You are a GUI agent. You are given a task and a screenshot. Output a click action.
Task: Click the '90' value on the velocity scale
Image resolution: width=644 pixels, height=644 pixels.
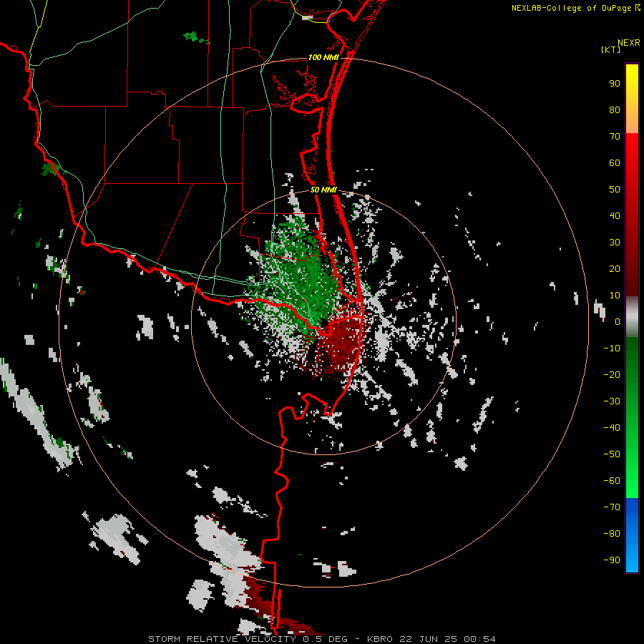tap(615, 84)
